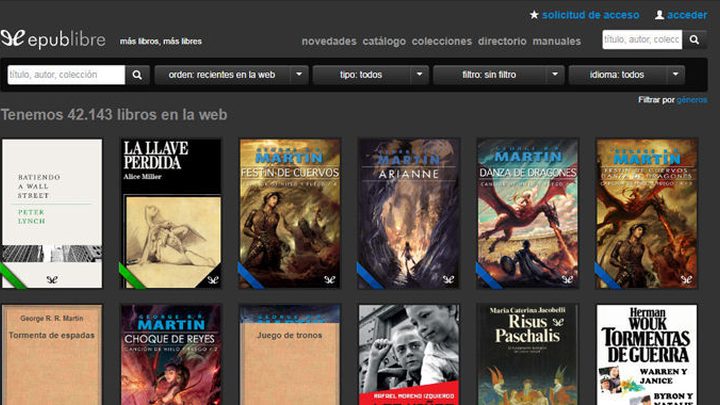Click the star icon beside solicitud de acceso
The image size is (720, 405).
[x=534, y=15]
